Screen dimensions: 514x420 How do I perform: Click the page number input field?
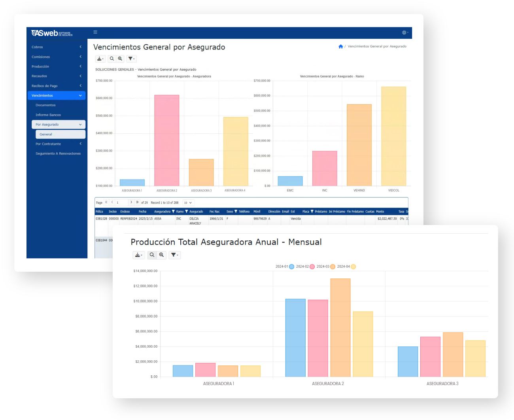(x=121, y=202)
